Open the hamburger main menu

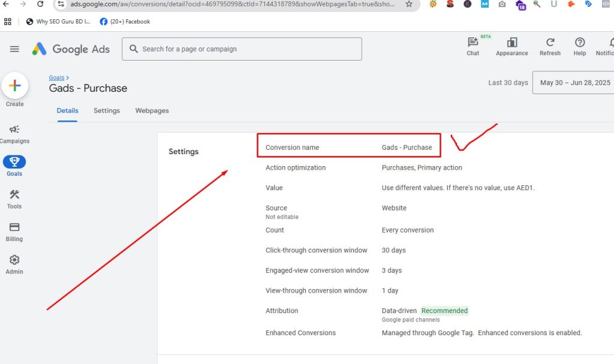[x=14, y=49]
